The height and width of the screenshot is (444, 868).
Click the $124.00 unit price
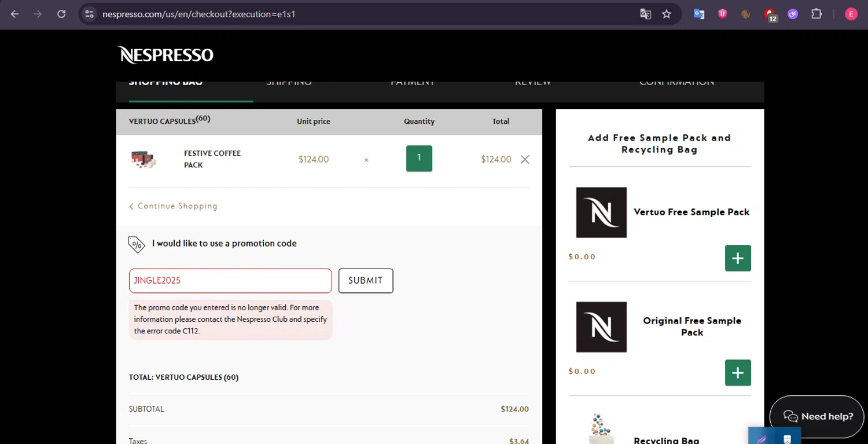tap(314, 159)
